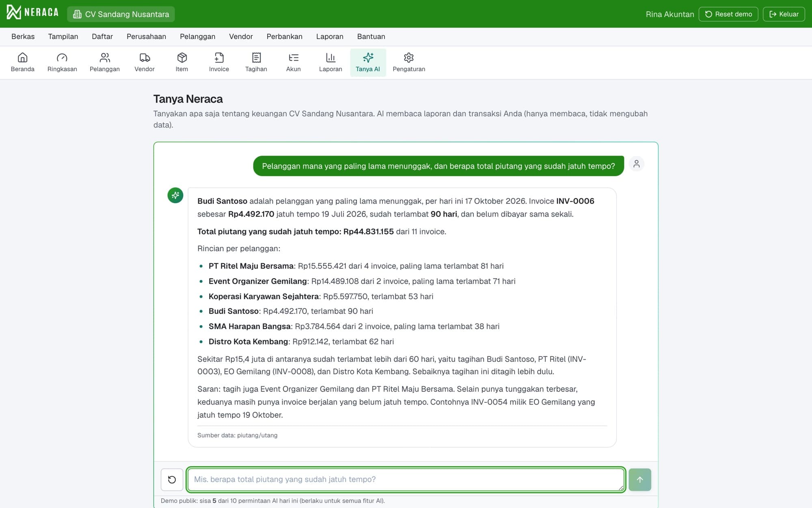Open the Pelanggan menu in the menu bar

coord(198,37)
